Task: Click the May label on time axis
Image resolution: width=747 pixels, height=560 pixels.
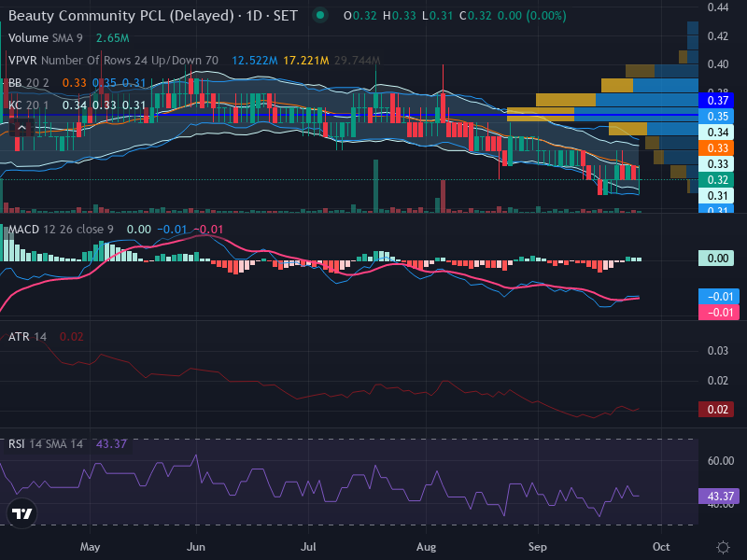Action: coord(90,547)
